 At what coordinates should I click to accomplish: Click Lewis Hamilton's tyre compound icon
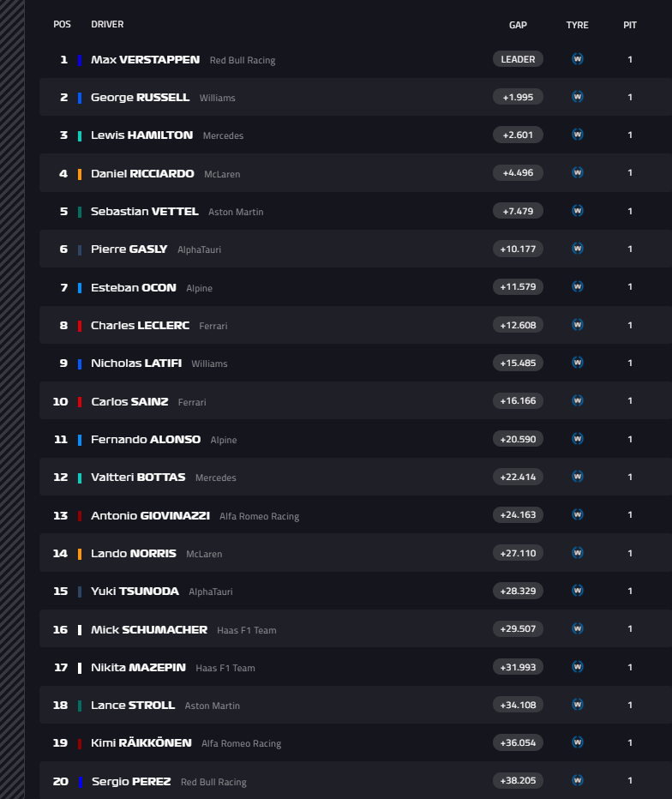578,135
